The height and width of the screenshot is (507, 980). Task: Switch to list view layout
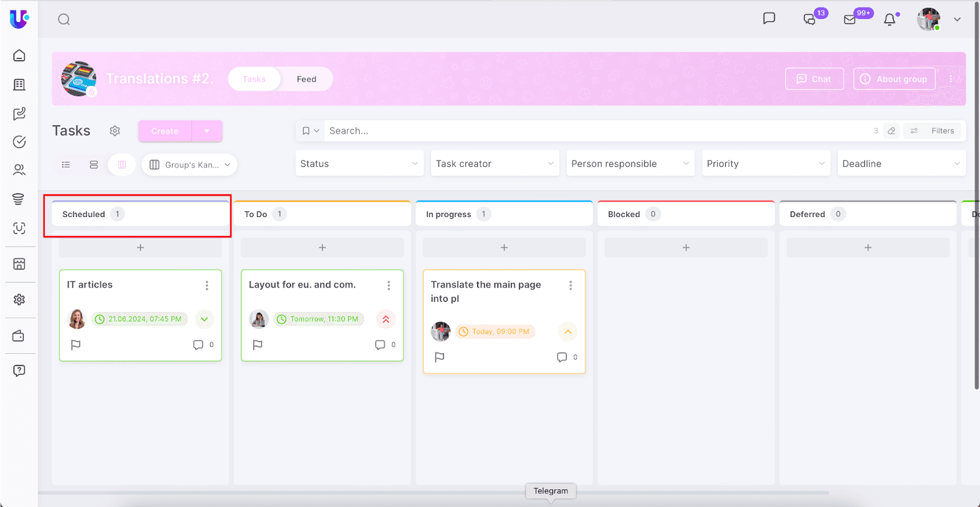66,164
